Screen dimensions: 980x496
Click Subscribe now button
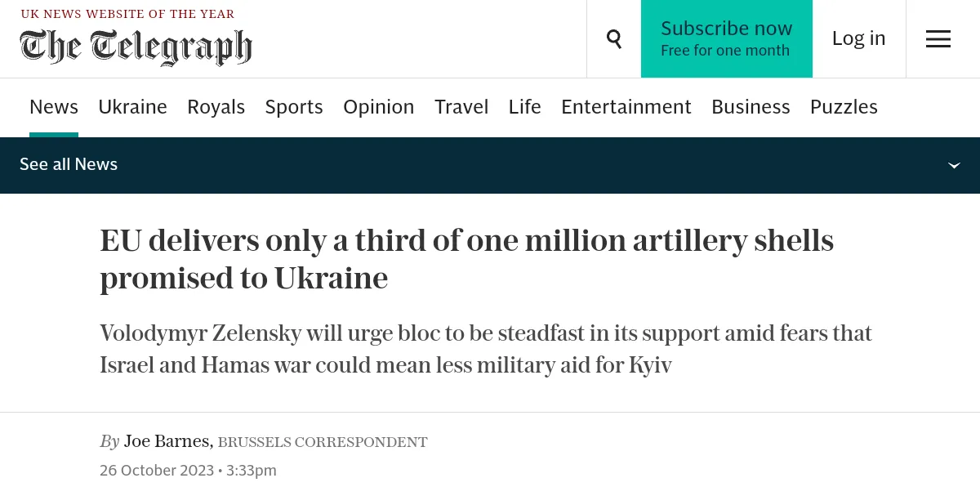click(726, 38)
